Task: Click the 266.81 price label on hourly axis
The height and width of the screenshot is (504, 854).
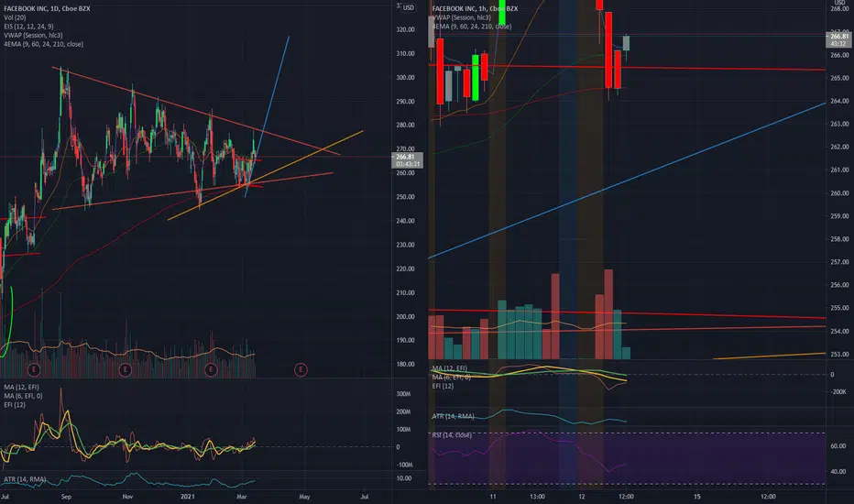Action: point(839,37)
